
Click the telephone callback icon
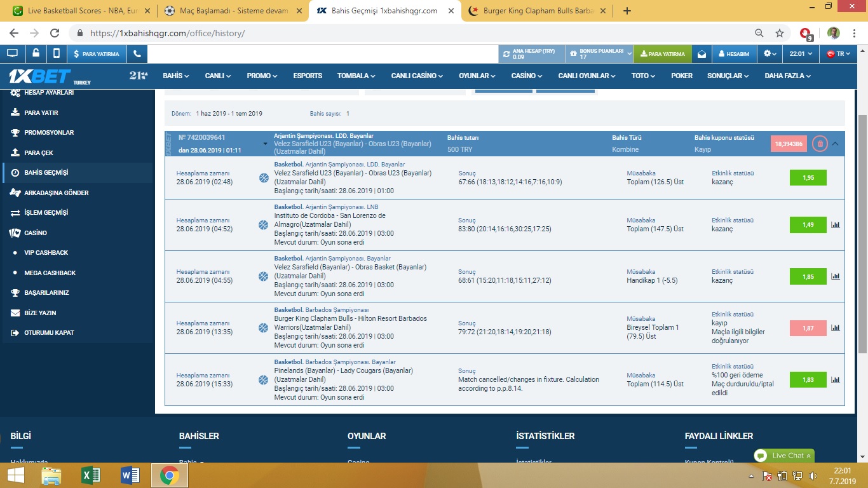click(137, 54)
